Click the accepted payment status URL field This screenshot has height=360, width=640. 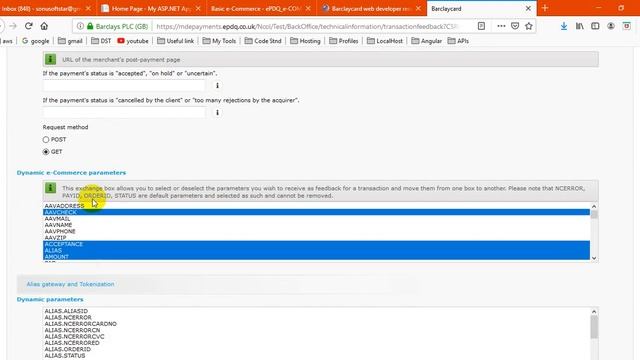pyautogui.click(x=124, y=85)
